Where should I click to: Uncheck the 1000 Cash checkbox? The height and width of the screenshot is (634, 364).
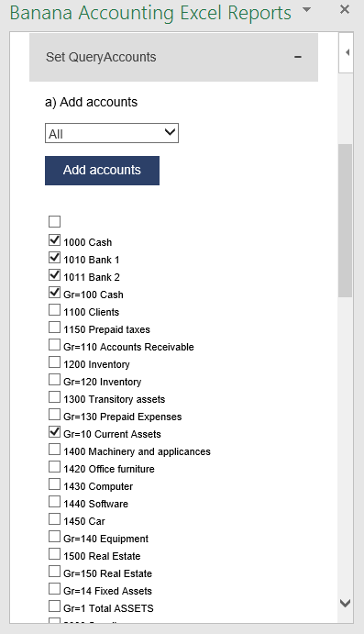pyautogui.click(x=54, y=240)
